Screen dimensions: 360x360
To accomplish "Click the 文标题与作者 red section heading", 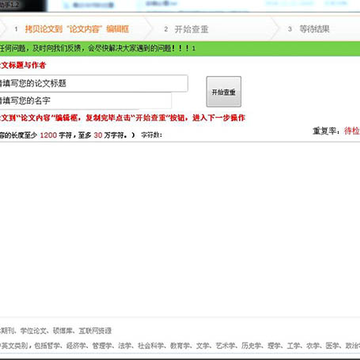I will click(23, 65).
